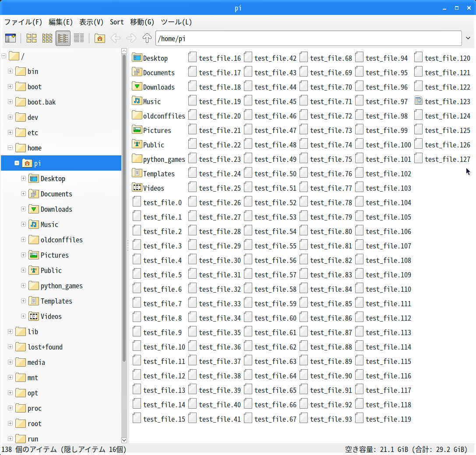476x455 pixels.
Task: Expand the boot.bak folder node
Action: tap(11, 102)
